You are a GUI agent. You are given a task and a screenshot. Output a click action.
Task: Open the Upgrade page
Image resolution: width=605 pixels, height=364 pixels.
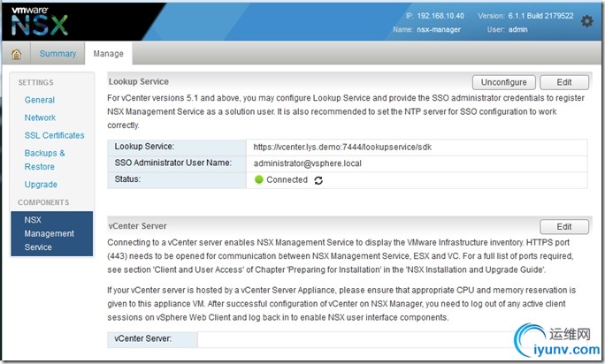coord(41,185)
